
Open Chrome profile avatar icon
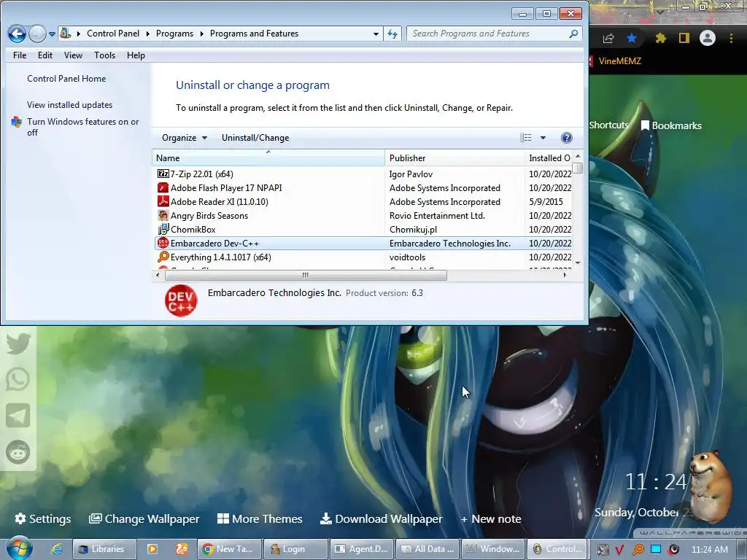[x=708, y=38]
